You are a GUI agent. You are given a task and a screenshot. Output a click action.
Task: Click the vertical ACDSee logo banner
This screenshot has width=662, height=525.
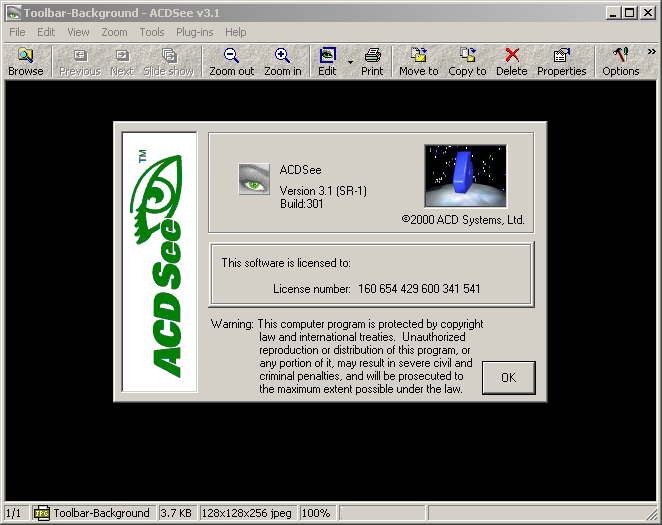pos(159,262)
